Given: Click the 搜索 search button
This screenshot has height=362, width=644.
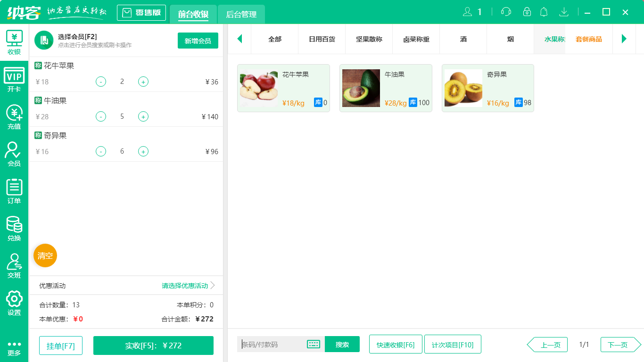Looking at the screenshot, I should [342, 344].
